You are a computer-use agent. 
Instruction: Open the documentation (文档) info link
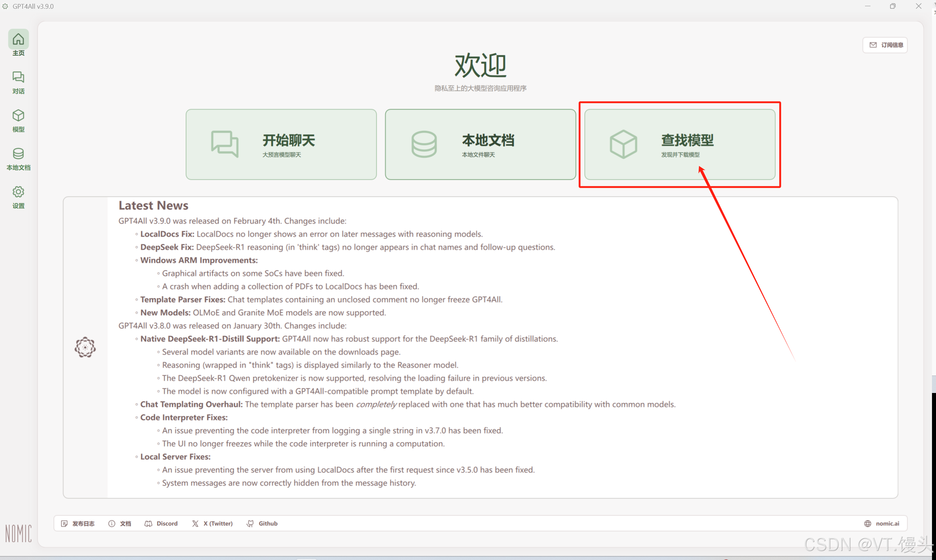(120, 523)
